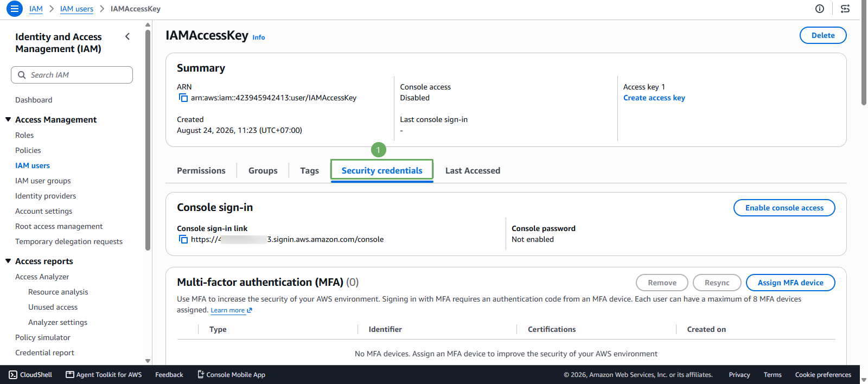Open Dashboard in the sidebar
The height and width of the screenshot is (384, 868).
[x=34, y=100]
